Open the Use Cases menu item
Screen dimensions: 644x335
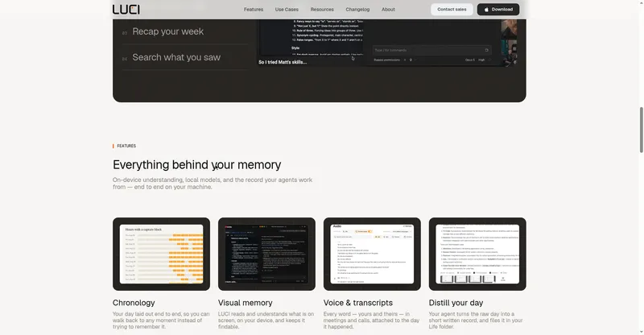click(x=287, y=10)
